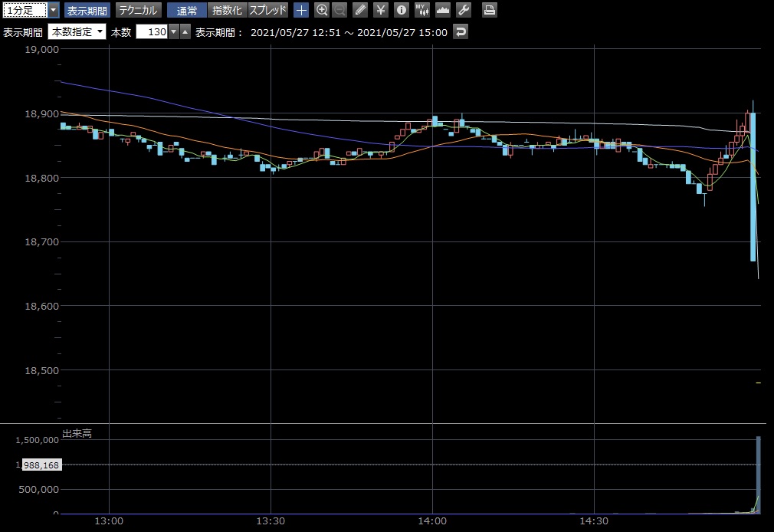Image resolution: width=774 pixels, height=532 pixels.
Task: Decrease bar count with down arrow
Action: 173,31
